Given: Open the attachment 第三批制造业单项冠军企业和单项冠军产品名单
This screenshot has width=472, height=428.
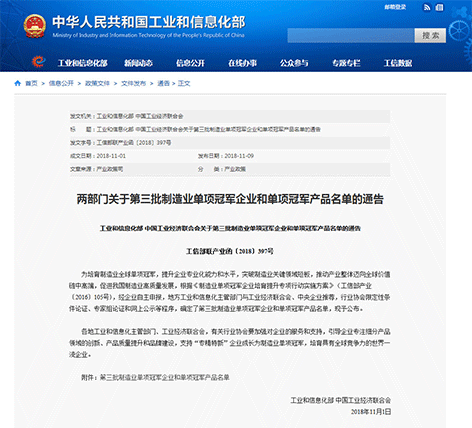Looking at the screenshot, I should (x=165, y=377).
